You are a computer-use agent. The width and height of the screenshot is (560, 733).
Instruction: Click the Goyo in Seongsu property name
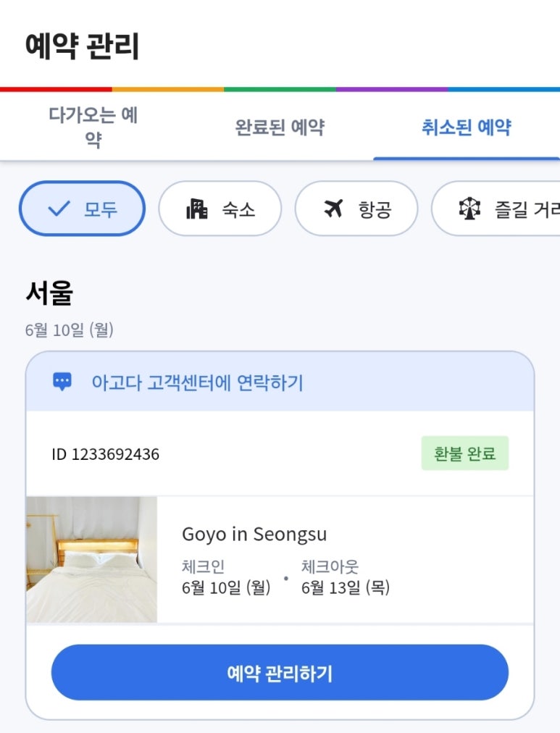click(254, 535)
